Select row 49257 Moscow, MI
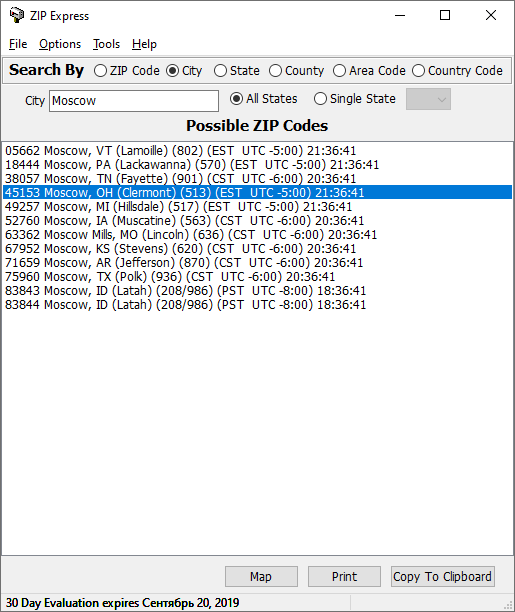This screenshot has width=515, height=612. (257, 206)
